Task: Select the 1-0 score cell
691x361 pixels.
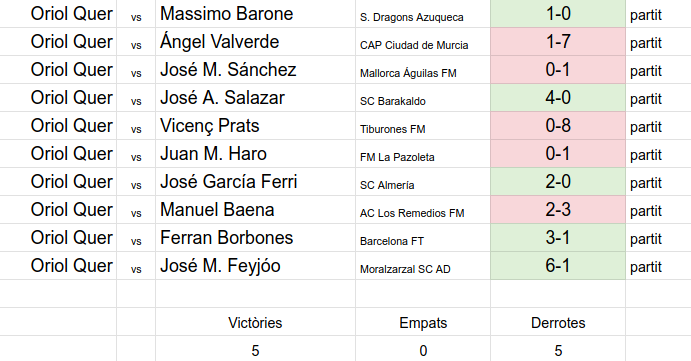Action: pyautogui.click(x=558, y=14)
